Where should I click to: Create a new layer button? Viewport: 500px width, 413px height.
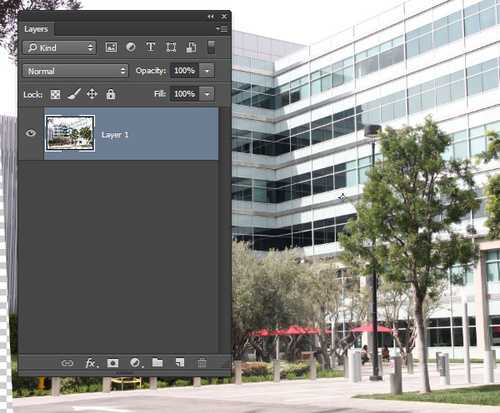[x=180, y=363]
